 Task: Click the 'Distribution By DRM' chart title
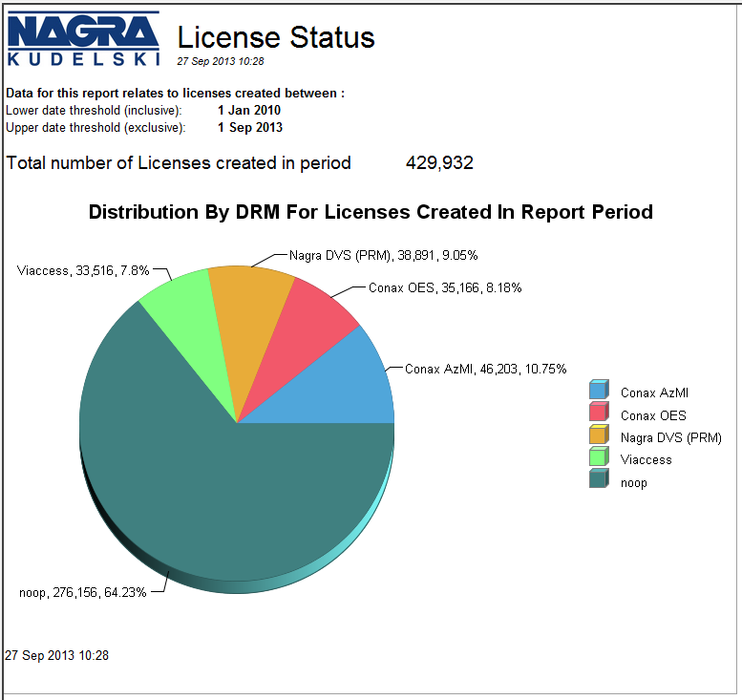click(371, 212)
